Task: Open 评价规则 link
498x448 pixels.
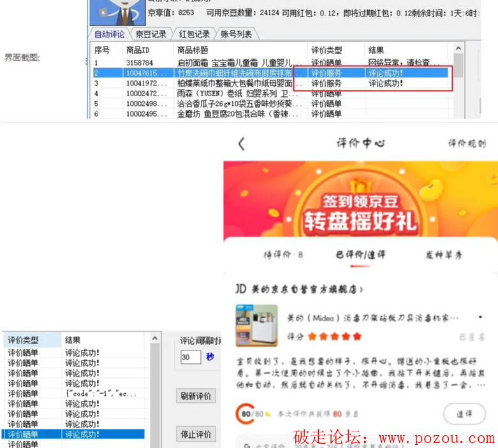Action: point(467,143)
